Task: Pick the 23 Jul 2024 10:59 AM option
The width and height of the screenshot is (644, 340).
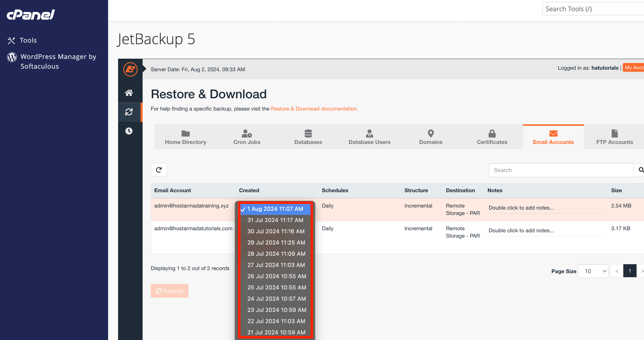Action: point(275,310)
